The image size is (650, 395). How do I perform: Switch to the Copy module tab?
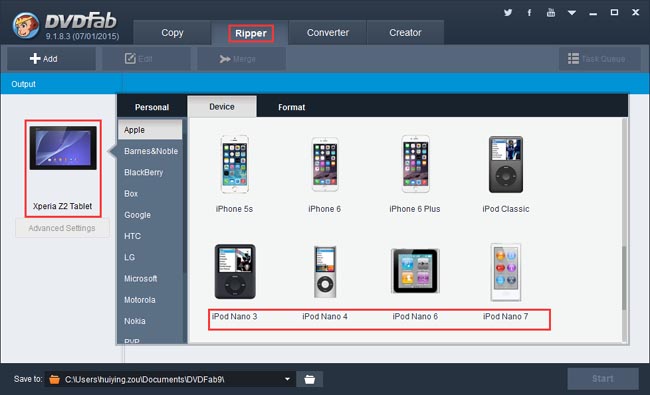coord(172,32)
